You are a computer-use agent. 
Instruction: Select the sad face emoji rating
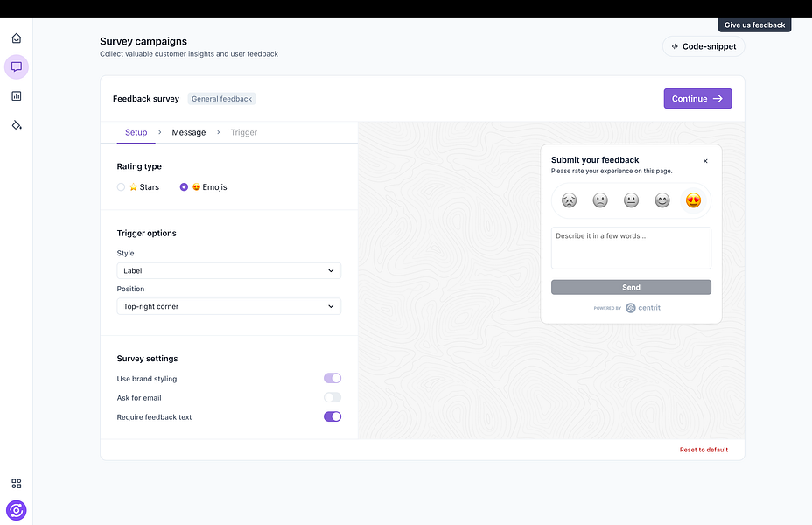600,200
